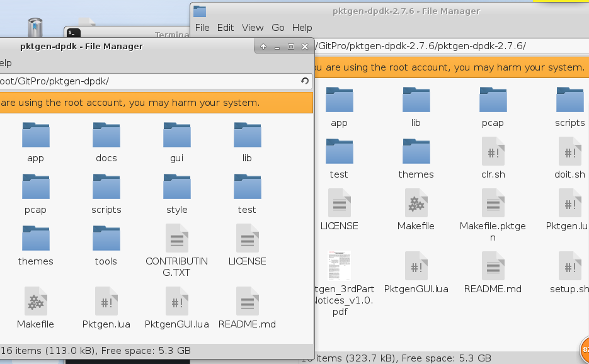Select the README.md file in the pktgen-dpdk window

(x=248, y=302)
